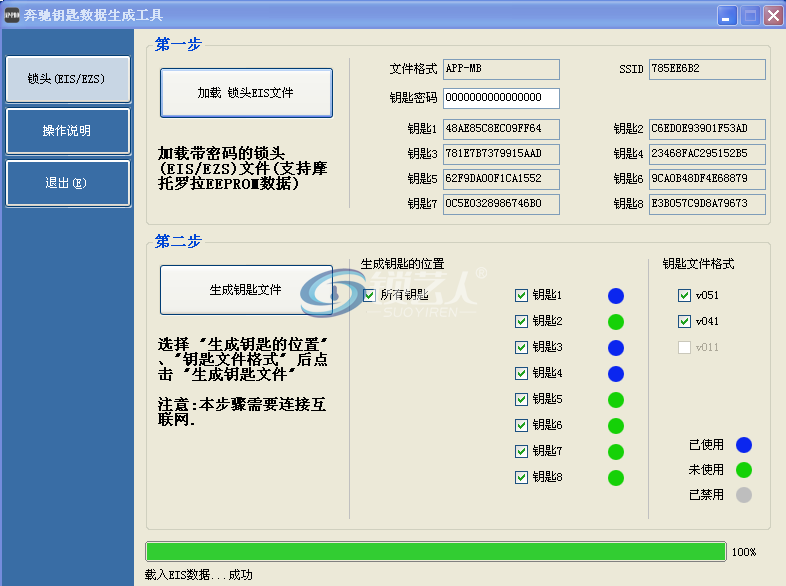The image size is (786, 586).
Task: Minimize the window
Action: coord(727,16)
